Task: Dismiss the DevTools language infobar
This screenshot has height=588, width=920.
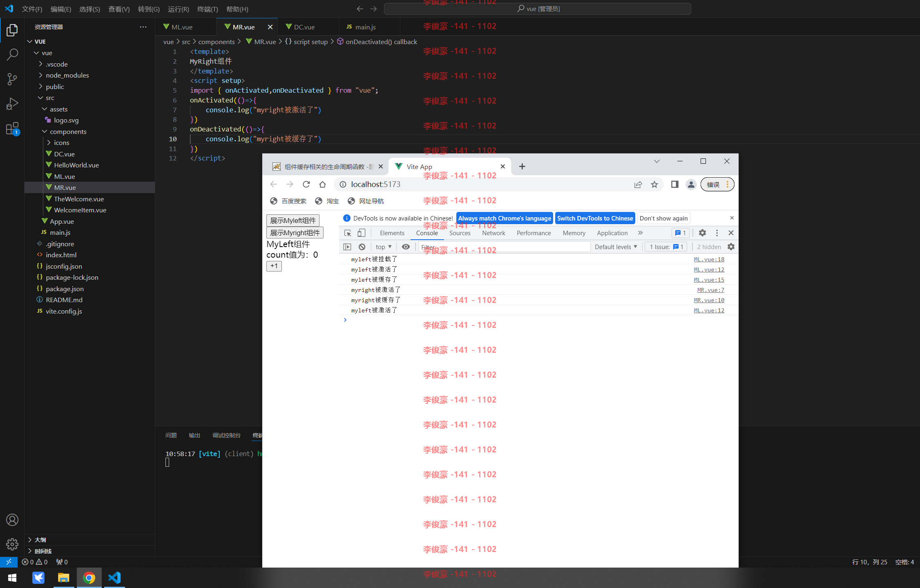Action: coord(732,218)
